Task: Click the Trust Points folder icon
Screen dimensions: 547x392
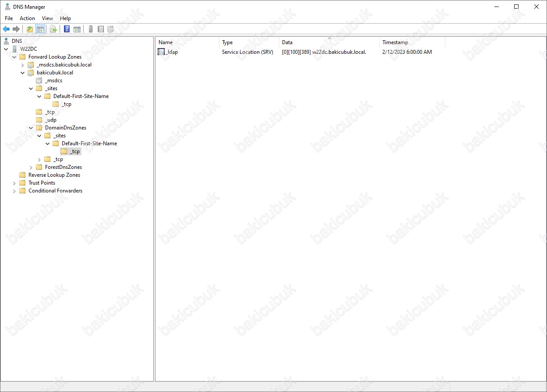Action: pyautogui.click(x=22, y=183)
